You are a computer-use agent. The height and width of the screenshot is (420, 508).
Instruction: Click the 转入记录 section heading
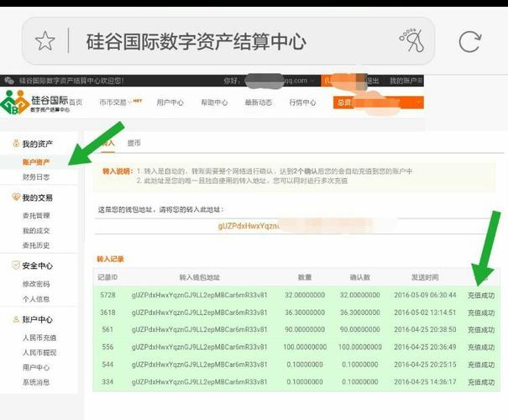click(x=110, y=259)
